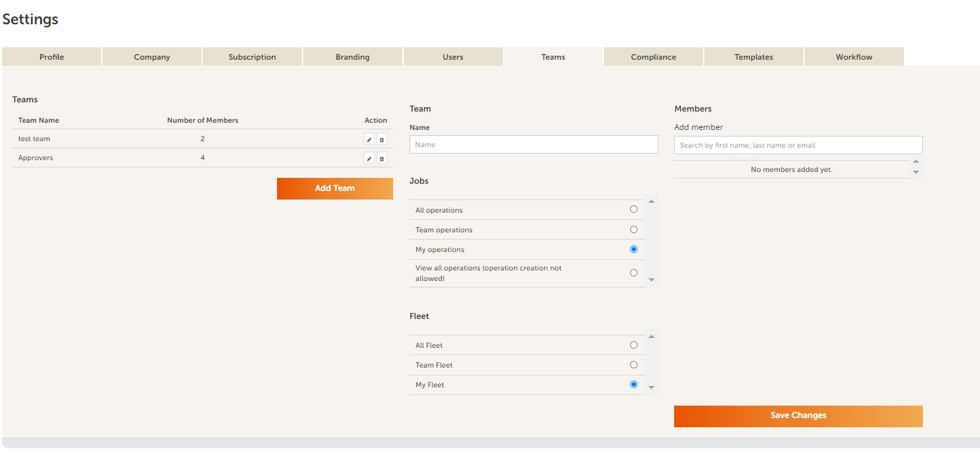Click member count 2 for test team

click(203, 139)
